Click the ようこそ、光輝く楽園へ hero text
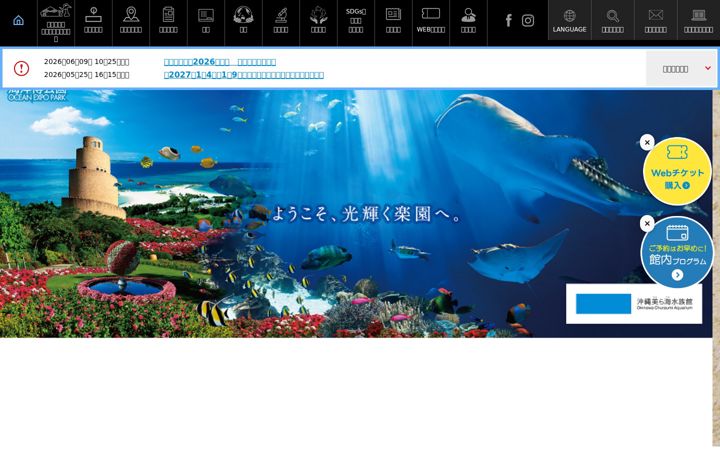Image resolution: width=720 pixels, height=450 pixels. [366, 214]
